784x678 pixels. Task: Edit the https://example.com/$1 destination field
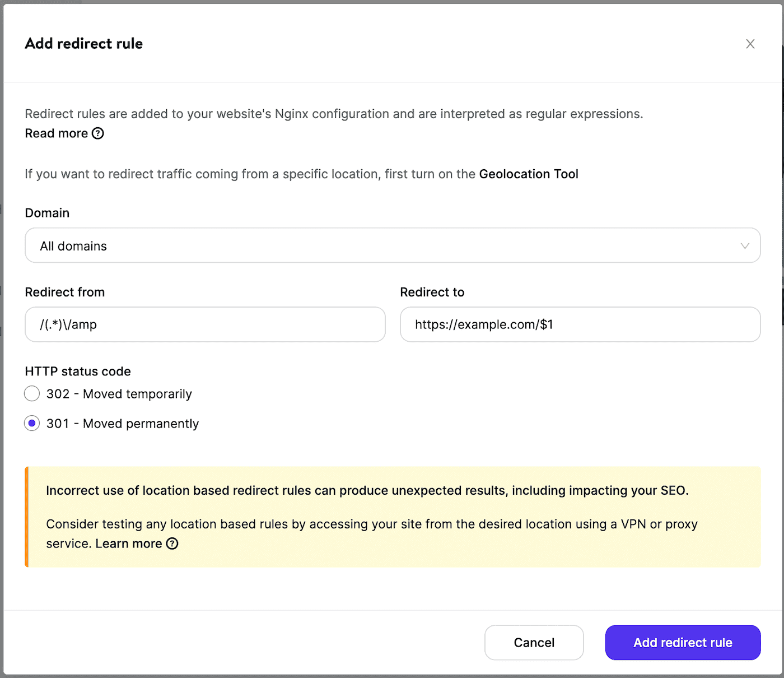pos(580,324)
